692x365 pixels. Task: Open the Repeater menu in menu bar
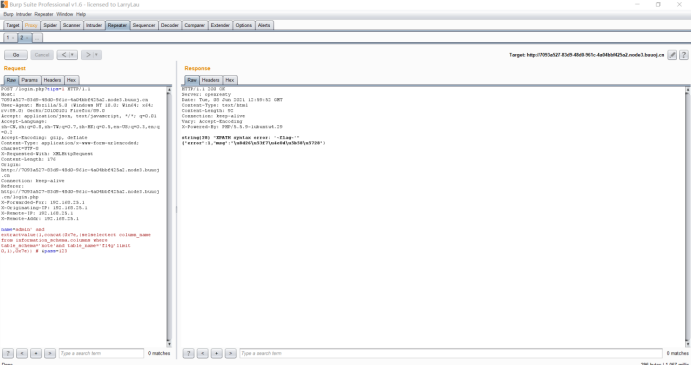point(44,14)
